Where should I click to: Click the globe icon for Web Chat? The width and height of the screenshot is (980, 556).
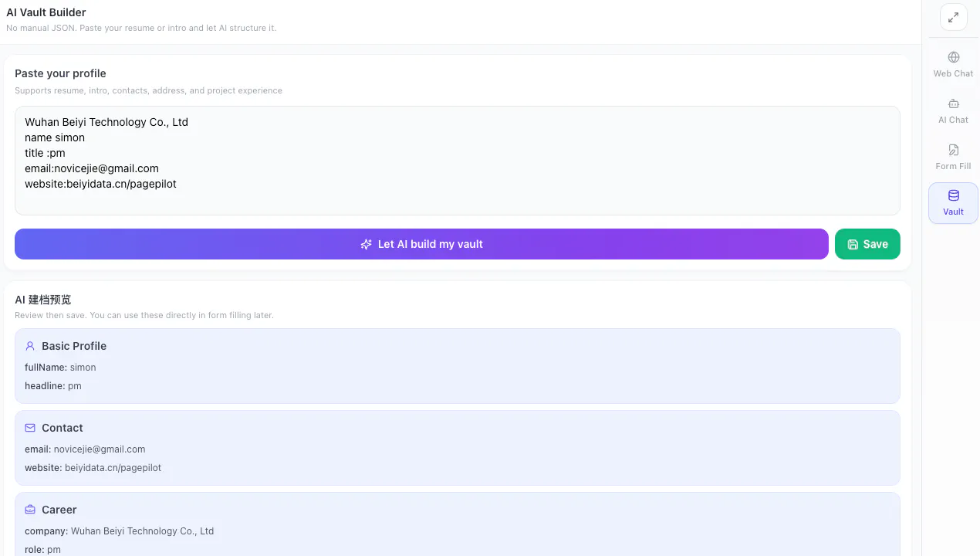953,57
